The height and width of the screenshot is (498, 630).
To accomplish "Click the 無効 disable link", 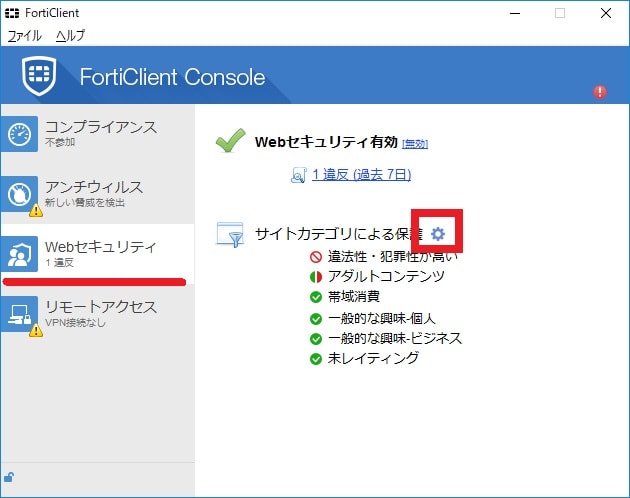I will tap(415, 143).
